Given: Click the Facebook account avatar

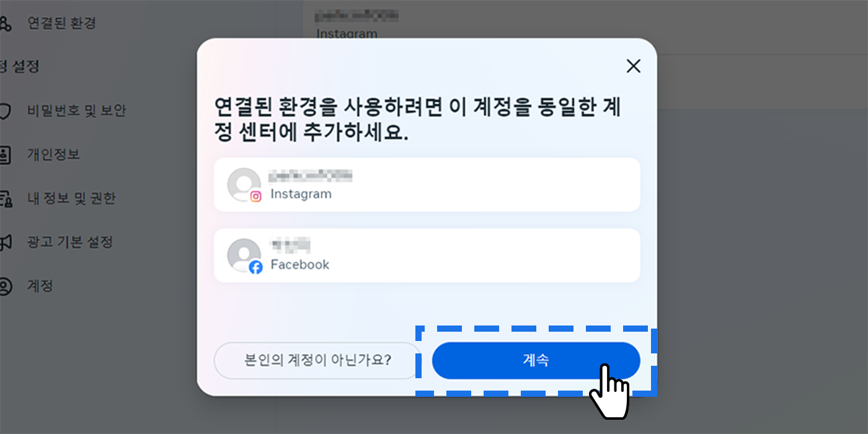Looking at the screenshot, I should click(x=244, y=255).
